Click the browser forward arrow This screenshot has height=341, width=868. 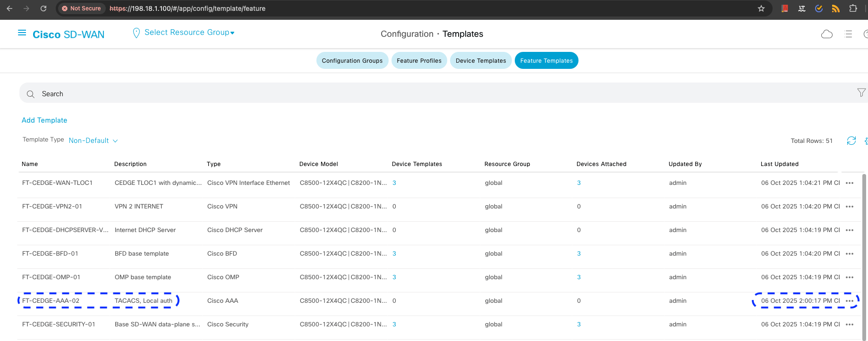(x=26, y=8)
